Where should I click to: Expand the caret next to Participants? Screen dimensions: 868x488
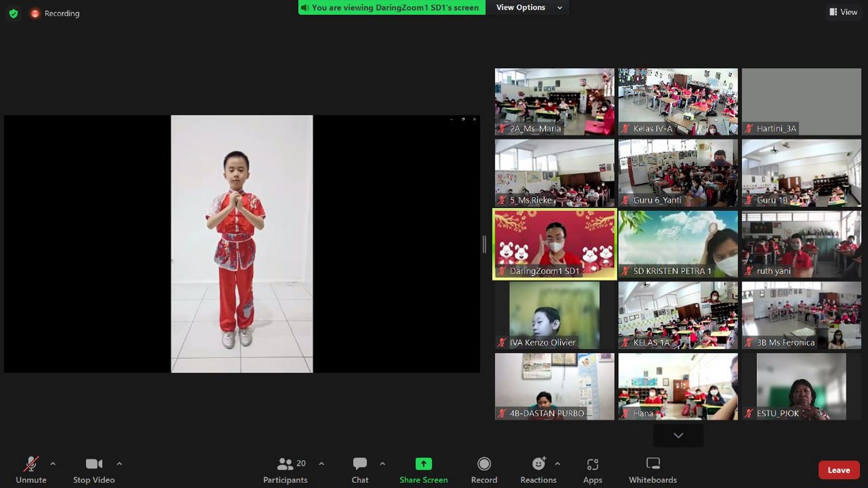point(321,464)
